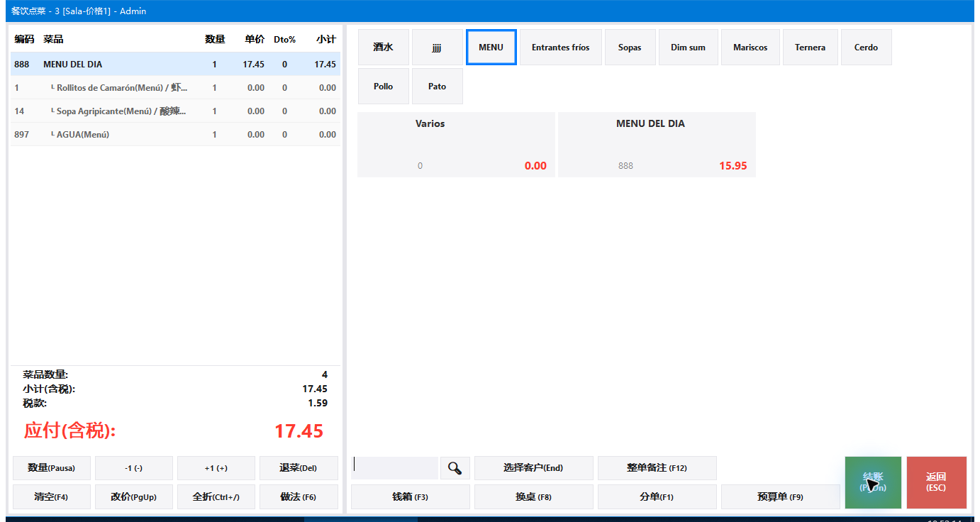Apply 全折(Ctrl+/) discount button

[216, 497]
